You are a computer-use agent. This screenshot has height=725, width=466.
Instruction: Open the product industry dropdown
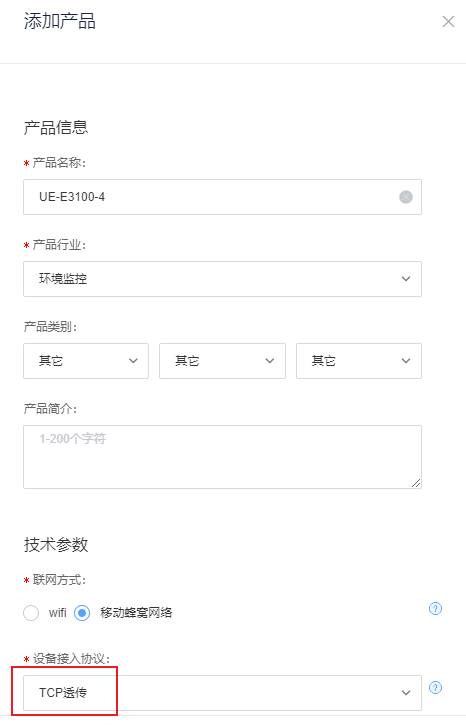(x=222, y=279)
